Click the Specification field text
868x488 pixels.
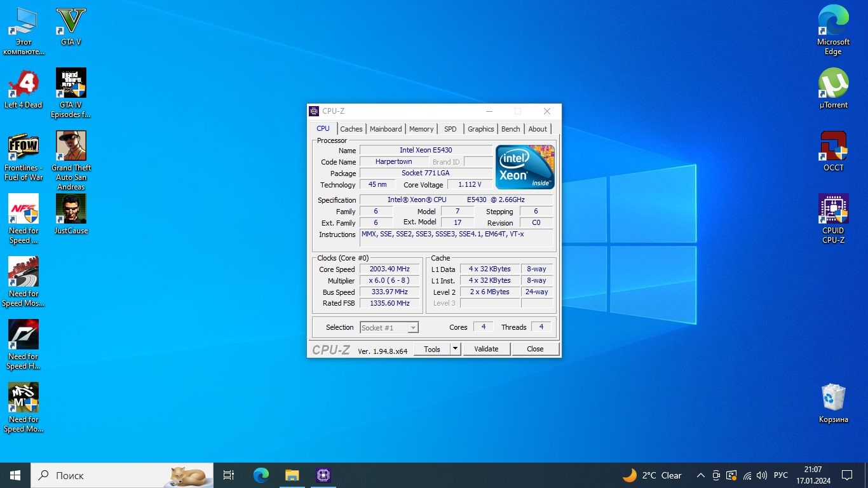[456, 200]
